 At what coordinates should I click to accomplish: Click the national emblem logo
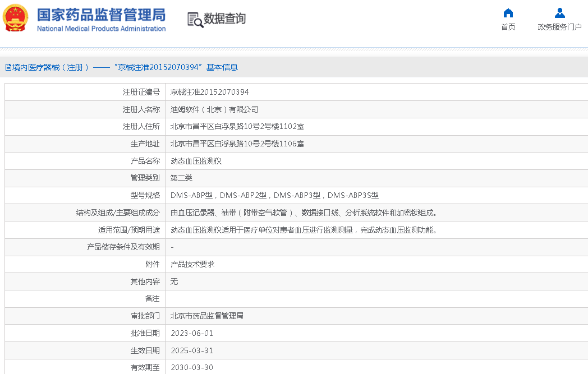coord(16,19)
